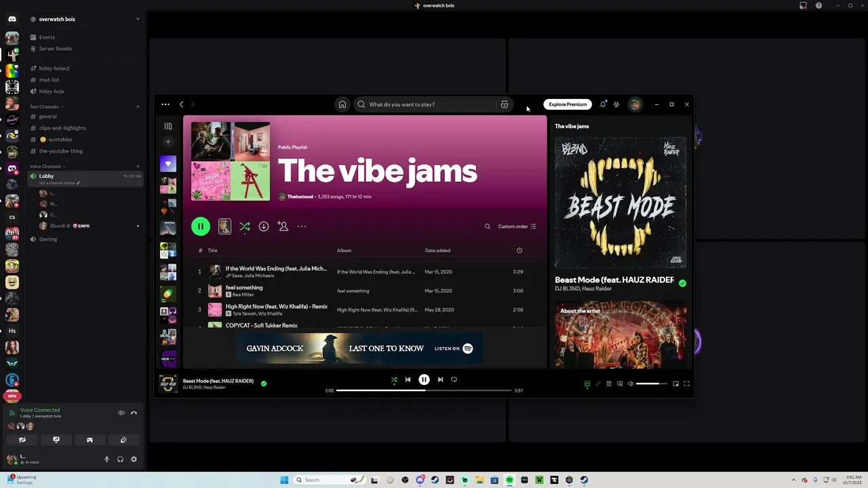Open the lyrics microphone icon

pos(598,384)
